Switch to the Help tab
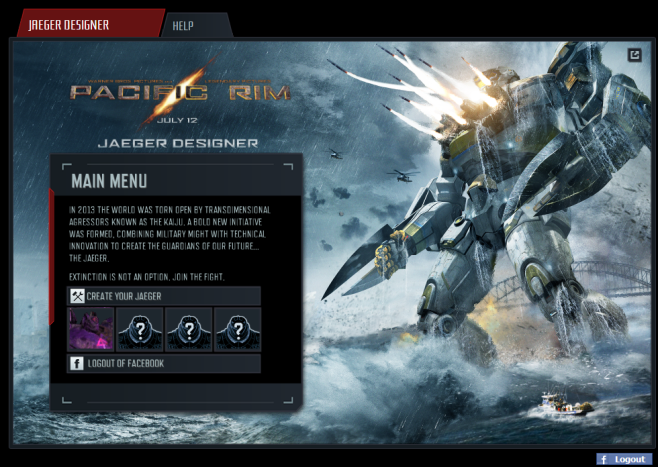658x467 pixels. pyautogui.click(x=196, y=26)
